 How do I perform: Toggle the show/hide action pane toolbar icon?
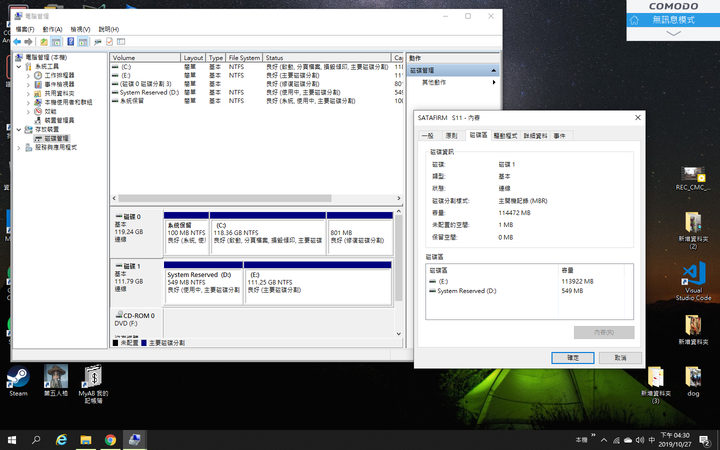click(x=83, y=42)
